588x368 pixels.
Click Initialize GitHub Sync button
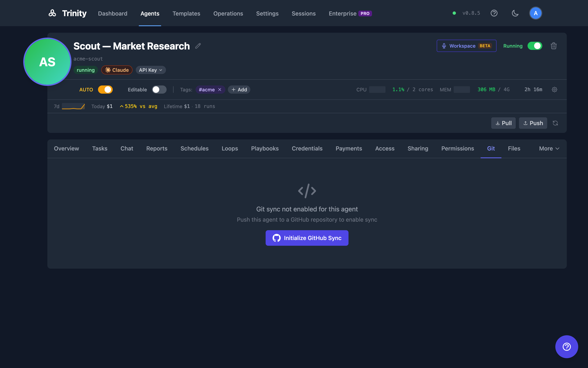(x=307, y=238)
